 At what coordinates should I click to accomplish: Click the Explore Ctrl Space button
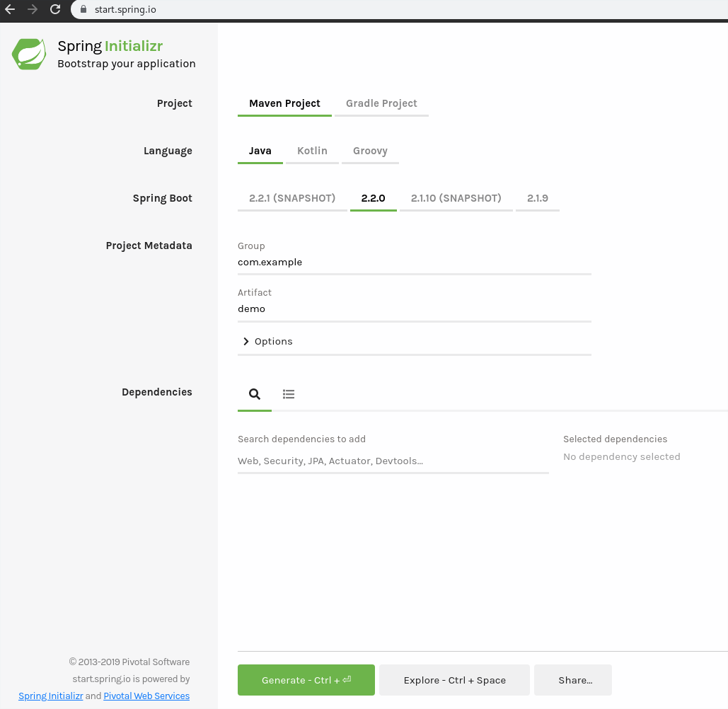454,679
